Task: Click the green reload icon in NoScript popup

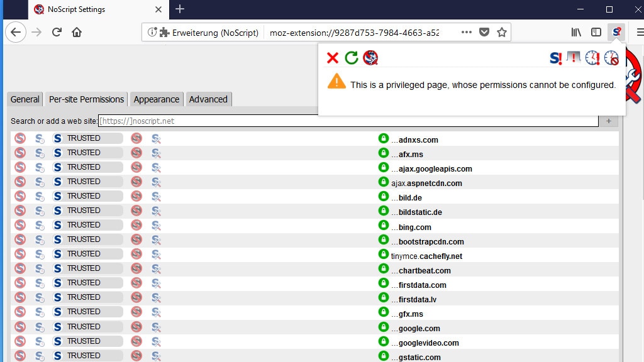Action: 352,58
